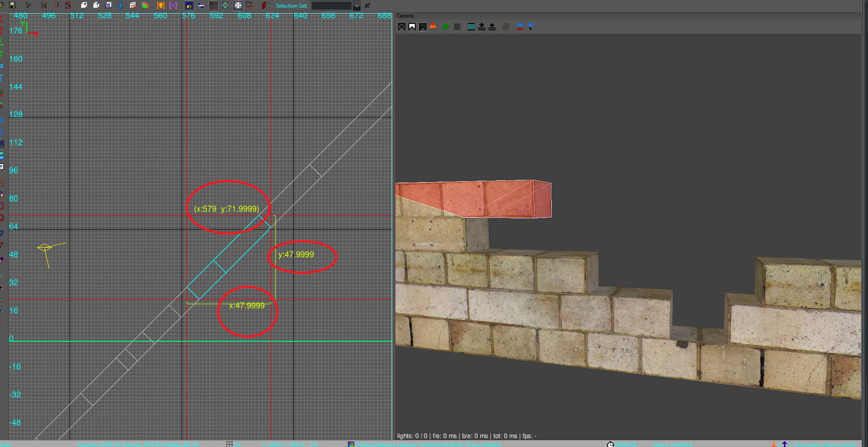Toggle far clip plane in camera toolbar
The image size is (868, 447).
(471, 27)
